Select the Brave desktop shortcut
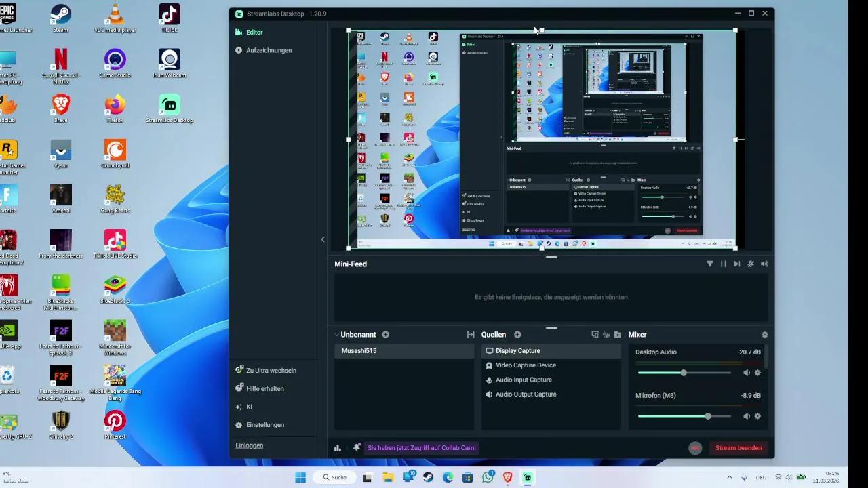Image resolution: width=868 pixels, height=488 pixels. tap(60, 109)
